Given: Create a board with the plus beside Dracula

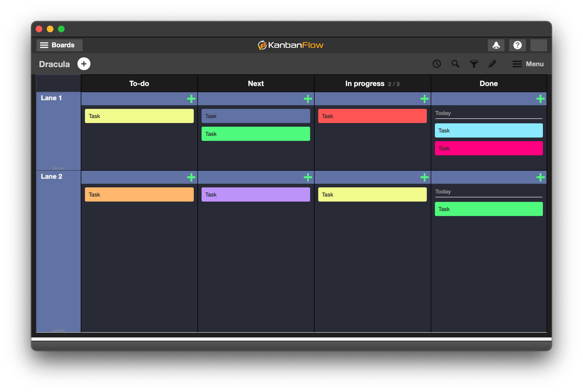Looking at the screenshot, I should tap(84, 64).
